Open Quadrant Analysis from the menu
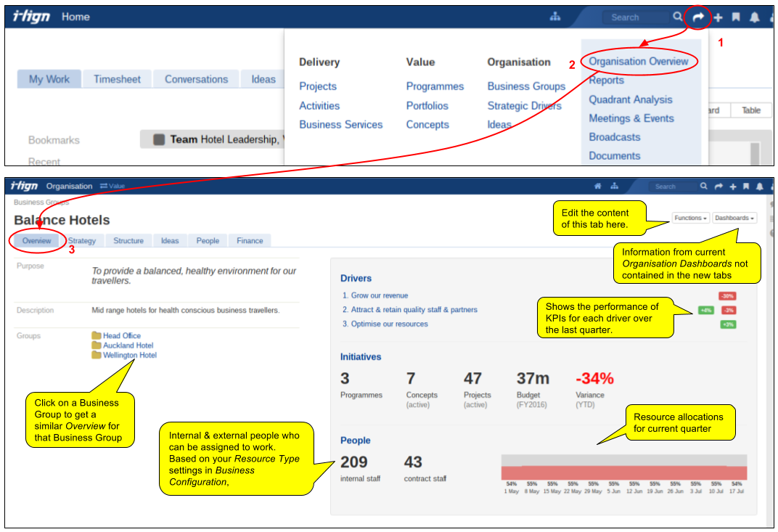 [631, 99]
